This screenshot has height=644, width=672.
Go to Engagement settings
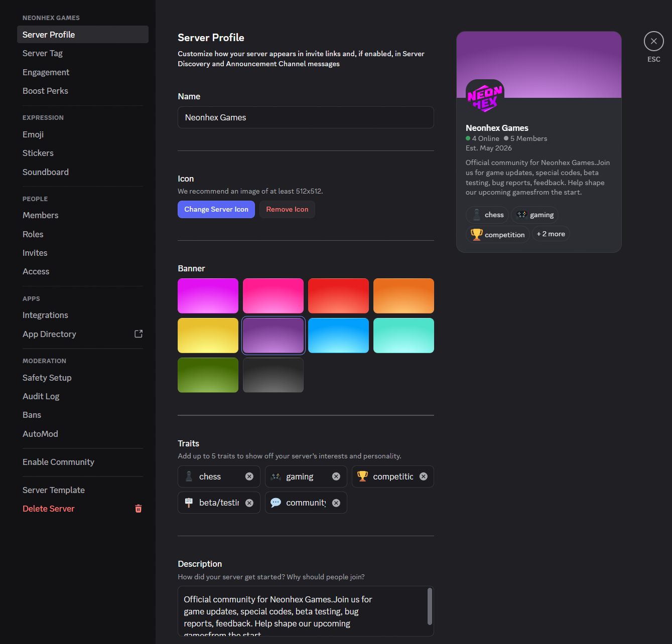click(x=83, y=72)
